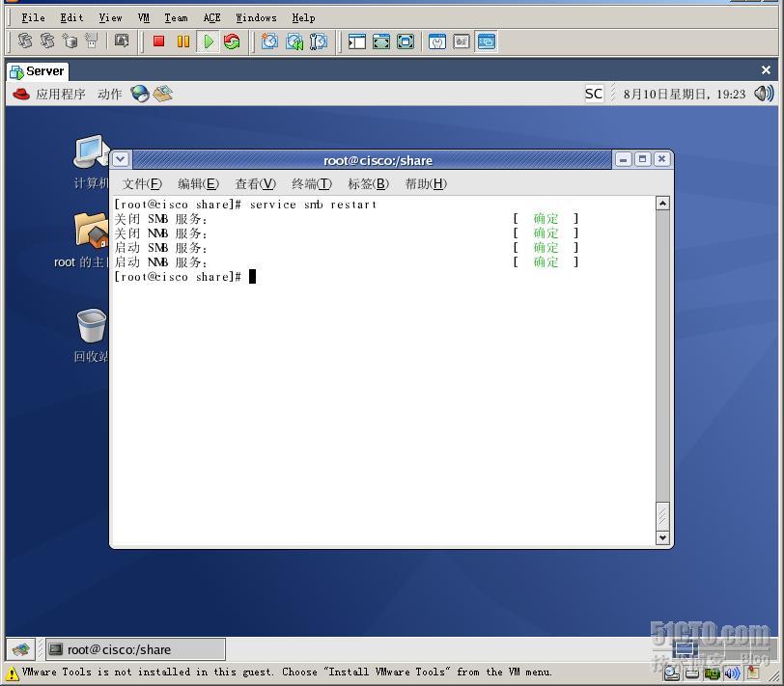The image size is (784, 686).
Task: Click the VMware Tools warning icon
Action: pyautogui.click(x=13, y=673)
